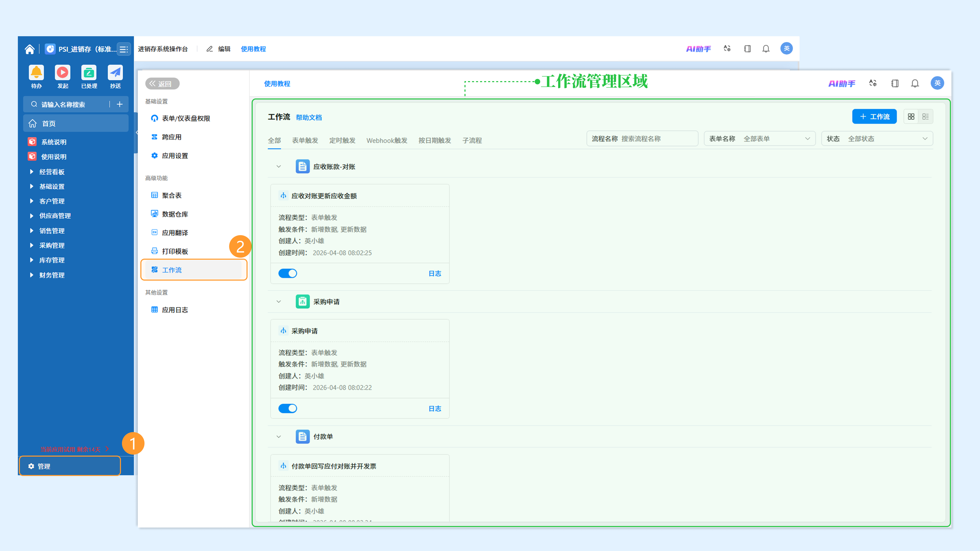Toggle the 采购申请 workflow switch
This screenshot has height=551, width=980.
[x=288, y=408]
